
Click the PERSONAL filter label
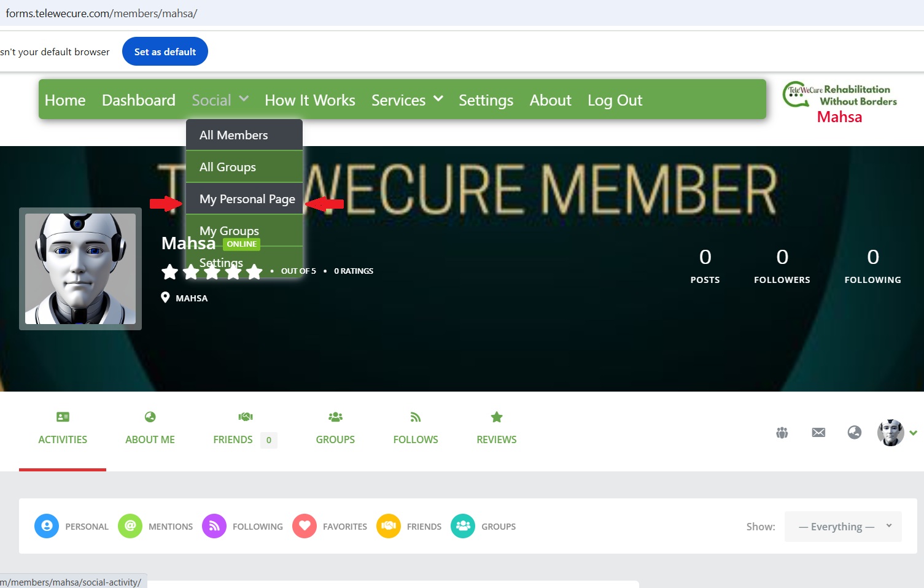[x=87, y=527]
